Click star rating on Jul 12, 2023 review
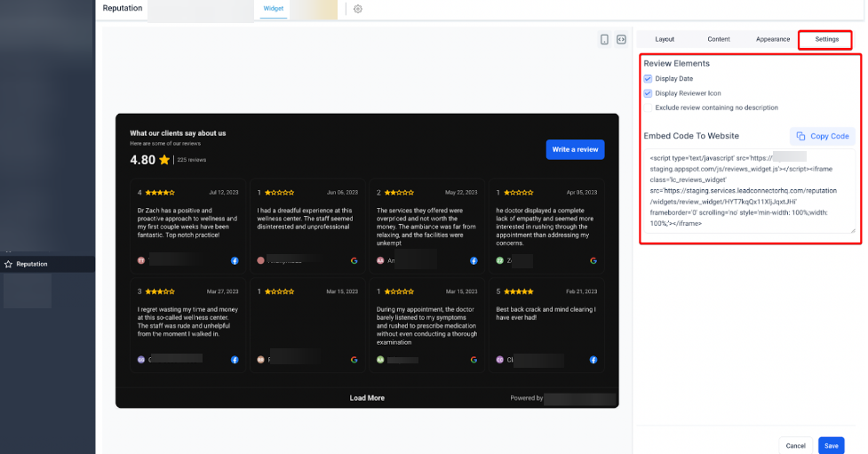 160,193
